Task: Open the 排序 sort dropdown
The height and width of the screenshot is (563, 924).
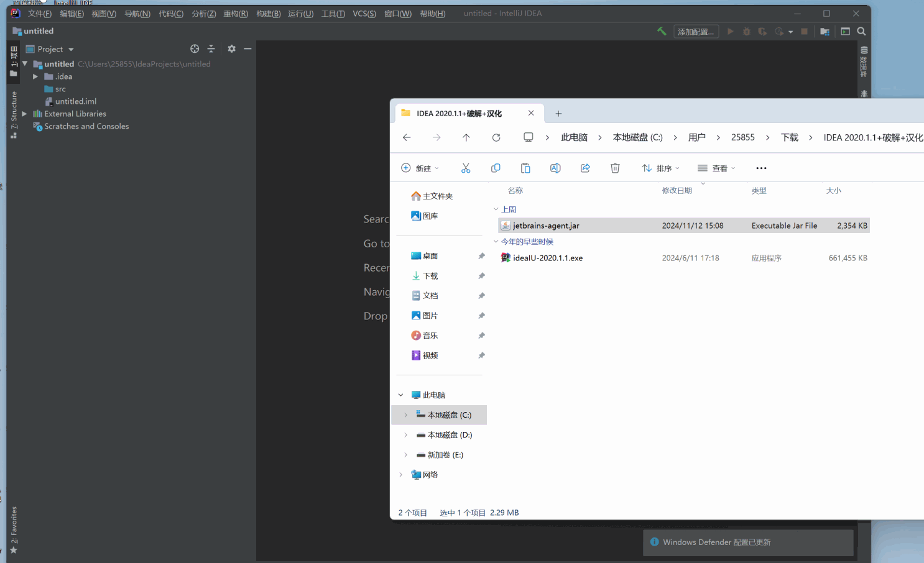Action: point(660,168)
